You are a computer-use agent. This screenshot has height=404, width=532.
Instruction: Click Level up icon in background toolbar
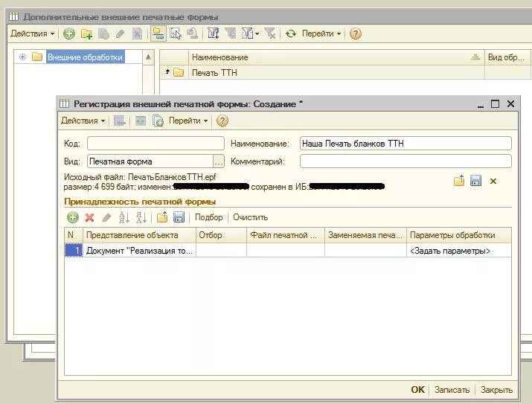(x=193, y=33)
